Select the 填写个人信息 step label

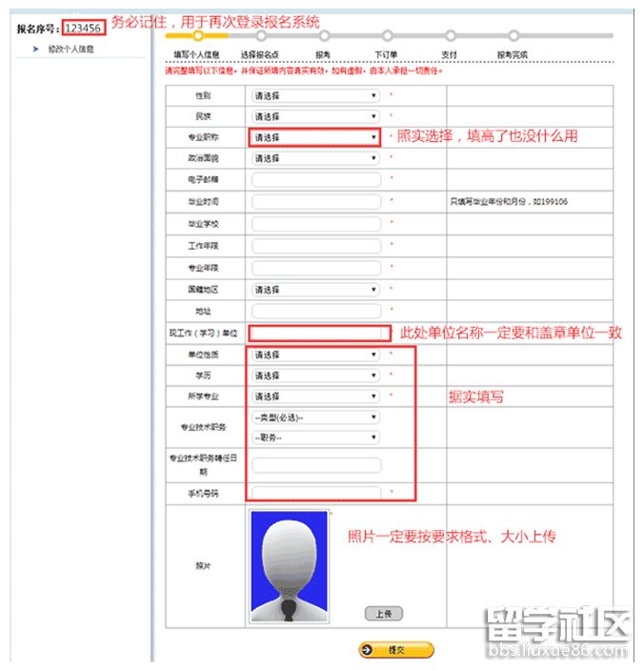[196, 55]
